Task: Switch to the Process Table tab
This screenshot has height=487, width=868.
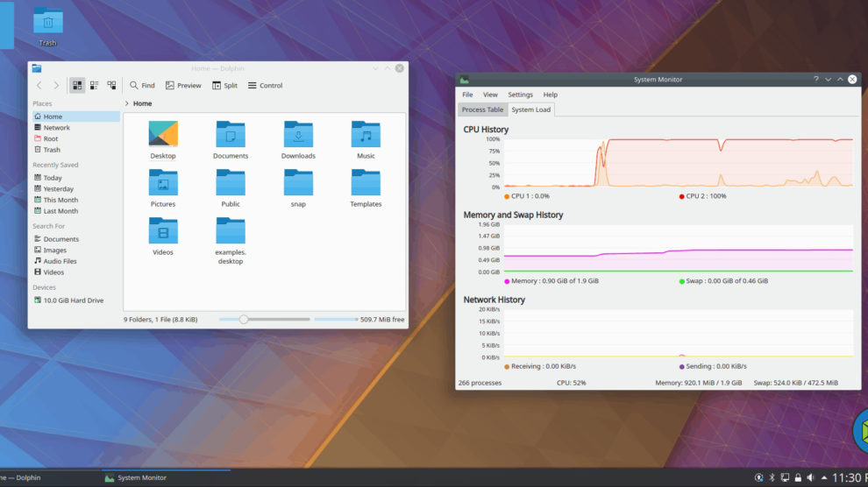Action: (482, 109)
